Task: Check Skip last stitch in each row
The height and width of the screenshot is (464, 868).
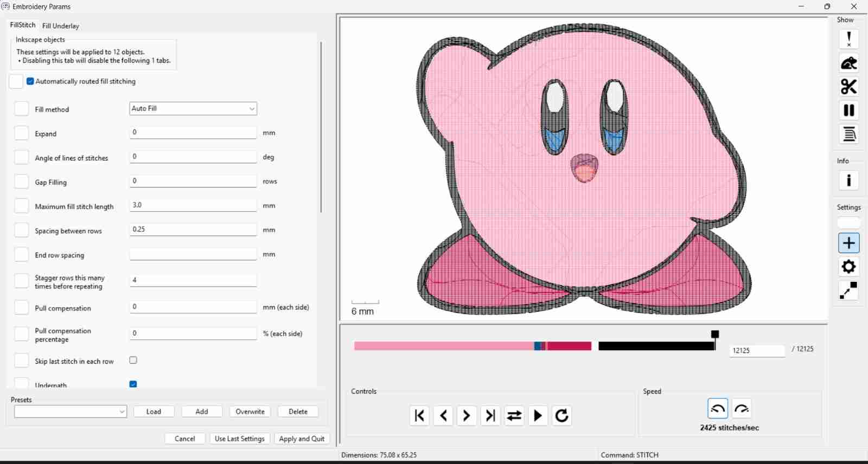Action: click(133, 360)
